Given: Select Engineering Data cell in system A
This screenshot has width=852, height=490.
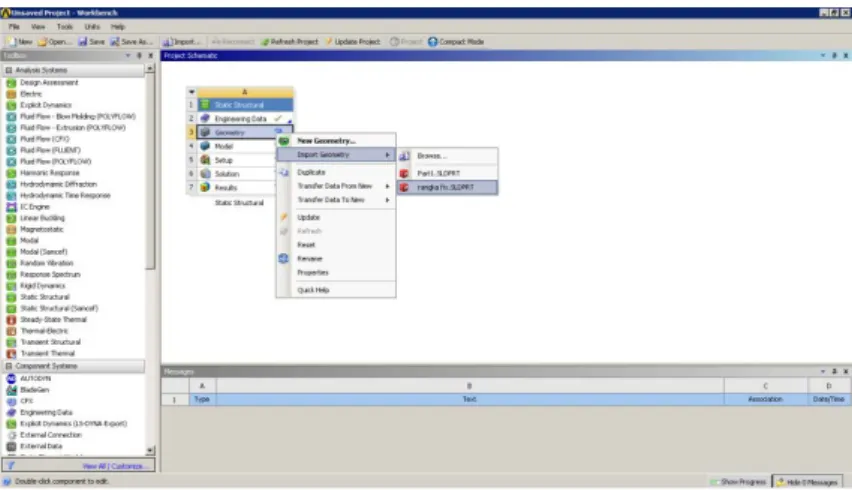Looking at the screenshot, I should (245, 118).
